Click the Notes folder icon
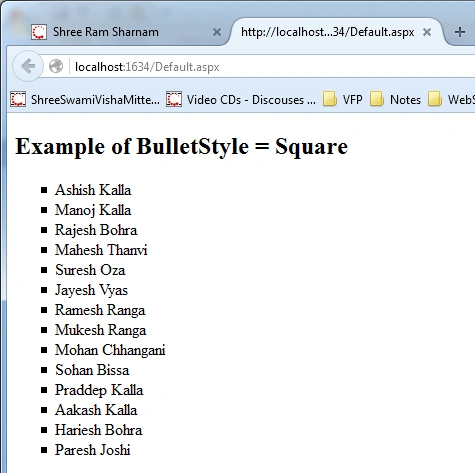This screenshot has width=475, height=473. pyautogui.click(x=377, y=99)
